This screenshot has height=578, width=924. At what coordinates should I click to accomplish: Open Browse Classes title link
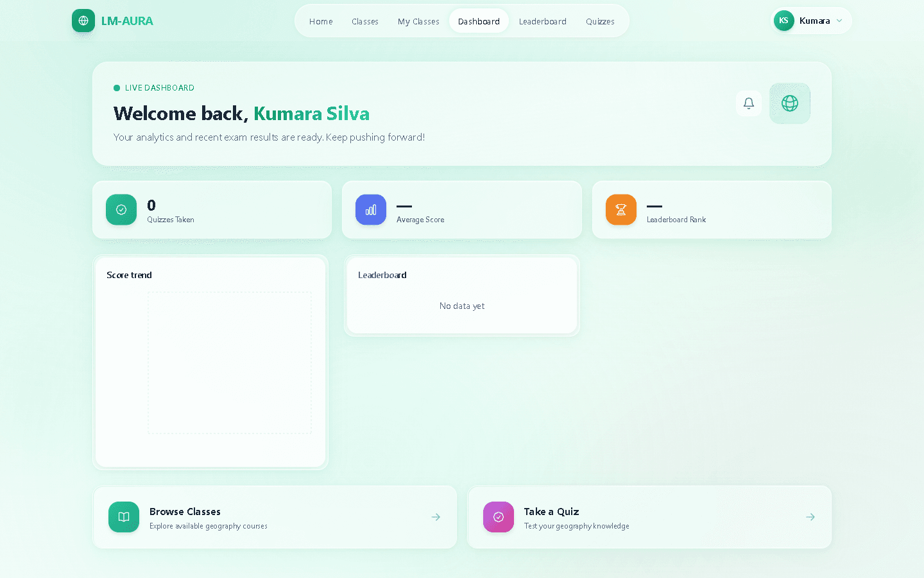pyautogui.click(x=185, y=512)
